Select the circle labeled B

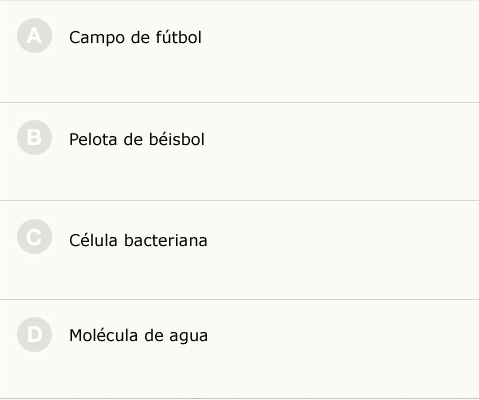34,138
